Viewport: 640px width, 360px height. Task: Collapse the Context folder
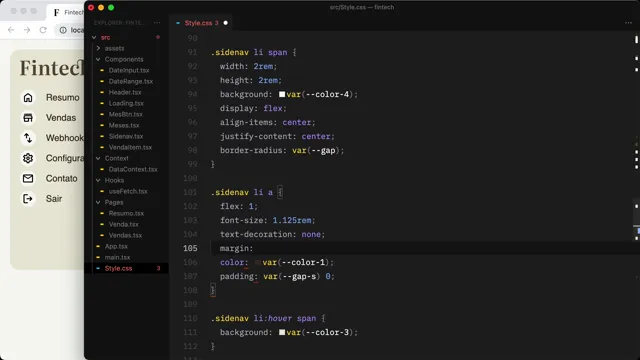(x=98, y=158)
